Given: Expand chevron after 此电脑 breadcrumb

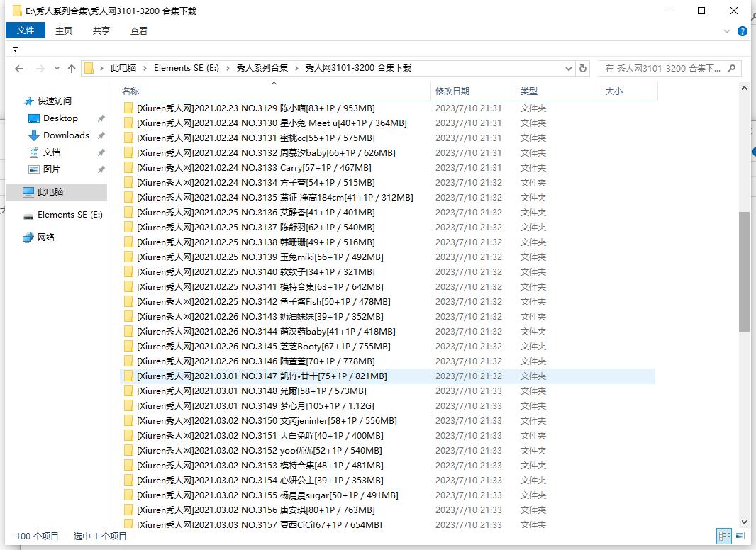Looking at the screenshot, I should pyautogui.click(x=145, y=69).
